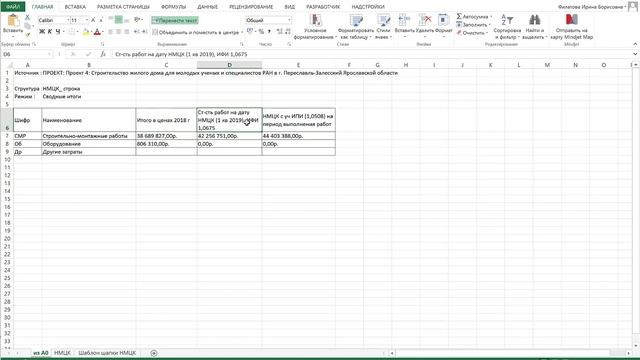Select column E header
640x360 pixels.
coord(298,65)
